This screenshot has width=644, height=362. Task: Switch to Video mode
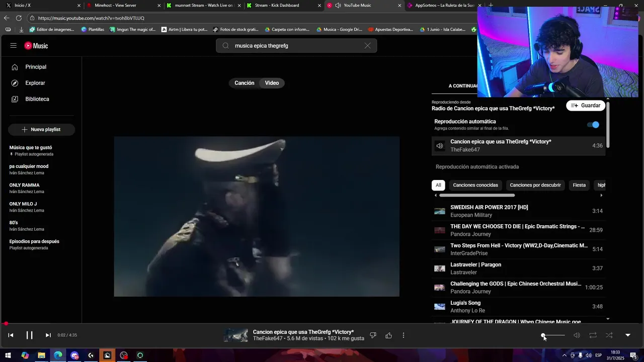tap(272, 83)
